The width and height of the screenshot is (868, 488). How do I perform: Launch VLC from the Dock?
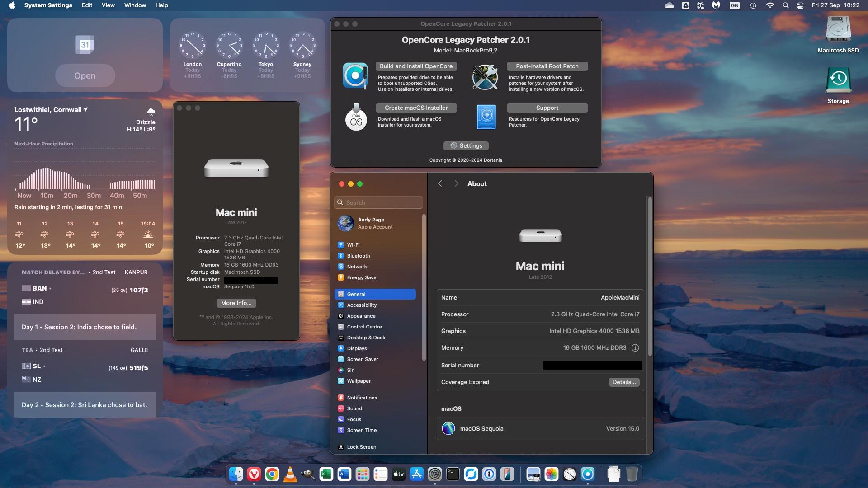[290, 474]
